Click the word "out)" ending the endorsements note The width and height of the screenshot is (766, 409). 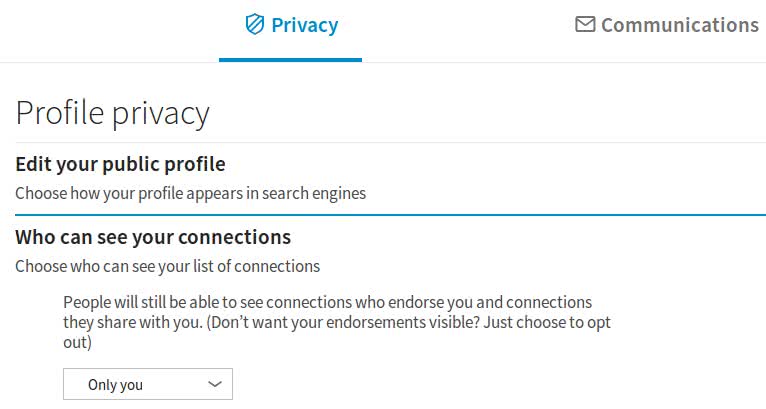[x=77, y=342]
